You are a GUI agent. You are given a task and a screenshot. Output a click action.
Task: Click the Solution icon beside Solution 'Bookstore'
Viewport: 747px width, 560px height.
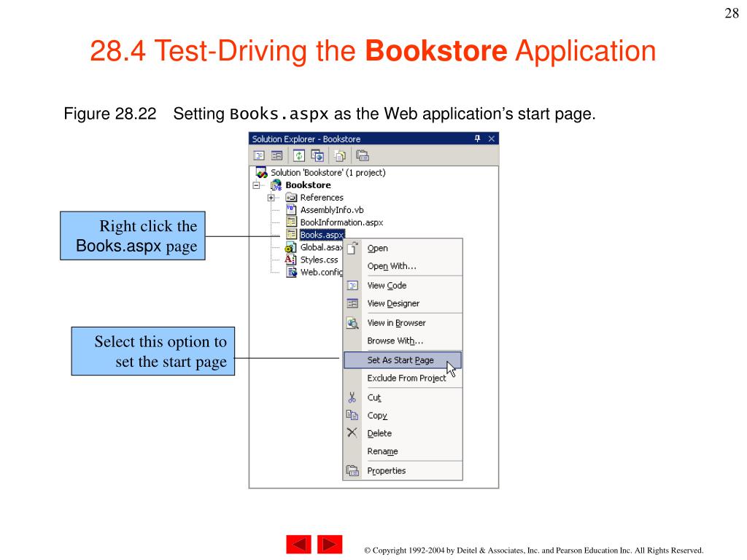pos(262,172)
